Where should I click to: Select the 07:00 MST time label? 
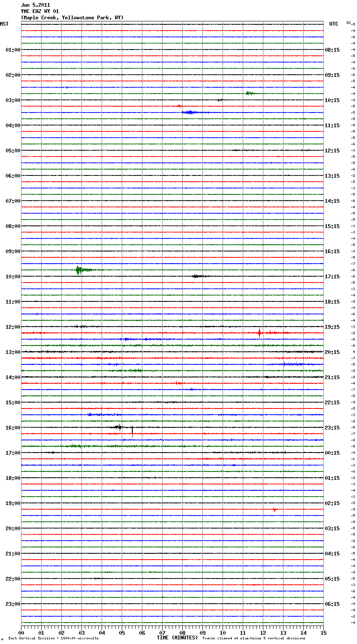click(13, 201)
